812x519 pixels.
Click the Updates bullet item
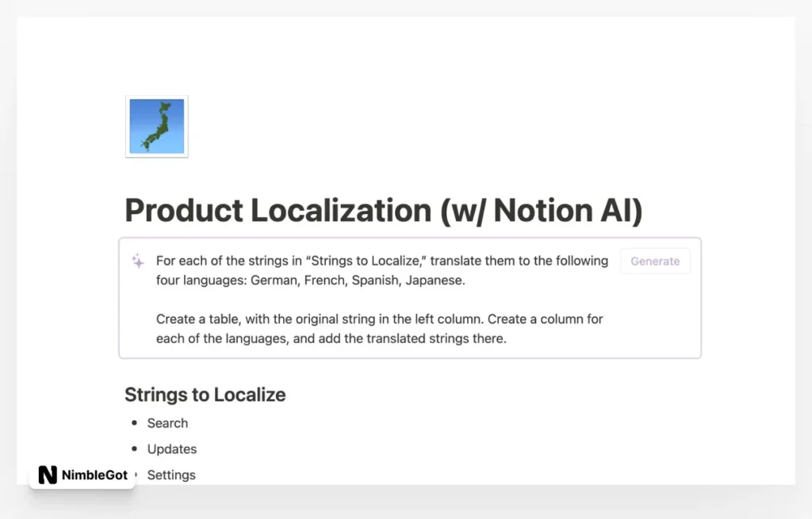point(172,449)
